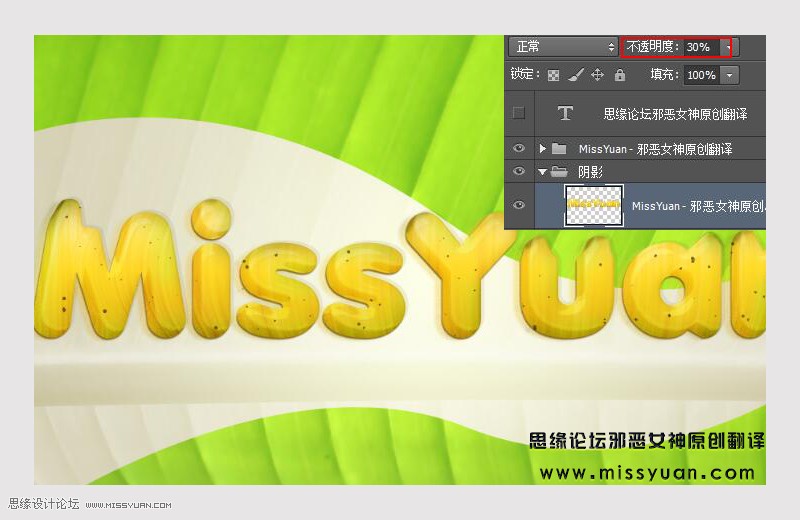Open the opacity slider dropdown arrow
Image resolution: width=800 pixels, height=520 pixels.
(x=728, y=47)
